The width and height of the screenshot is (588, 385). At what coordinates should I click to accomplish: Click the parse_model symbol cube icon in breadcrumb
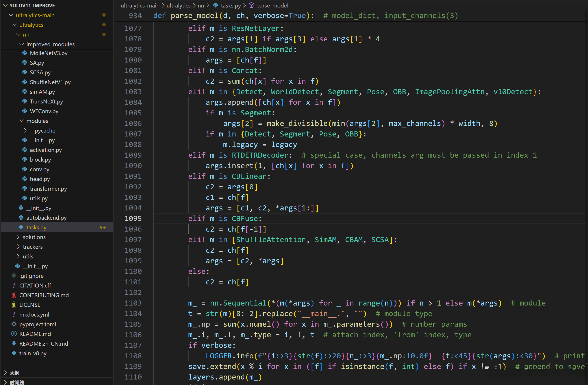tap(251, 6)
